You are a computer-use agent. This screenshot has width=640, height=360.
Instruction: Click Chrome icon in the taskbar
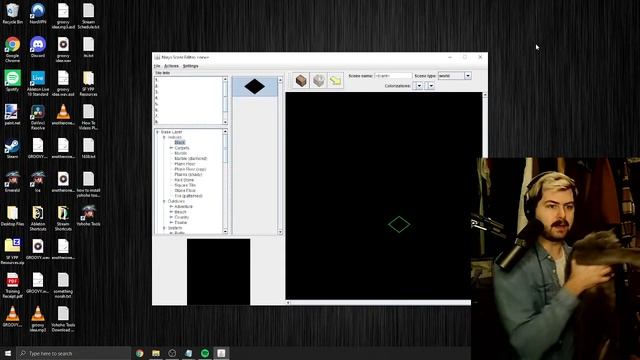tap(140, 353)
